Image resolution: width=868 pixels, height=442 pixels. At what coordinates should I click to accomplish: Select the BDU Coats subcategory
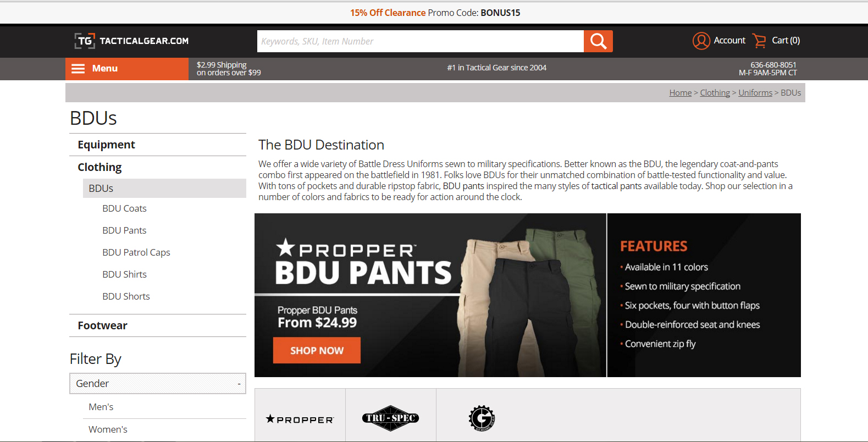tap(124, 208)
